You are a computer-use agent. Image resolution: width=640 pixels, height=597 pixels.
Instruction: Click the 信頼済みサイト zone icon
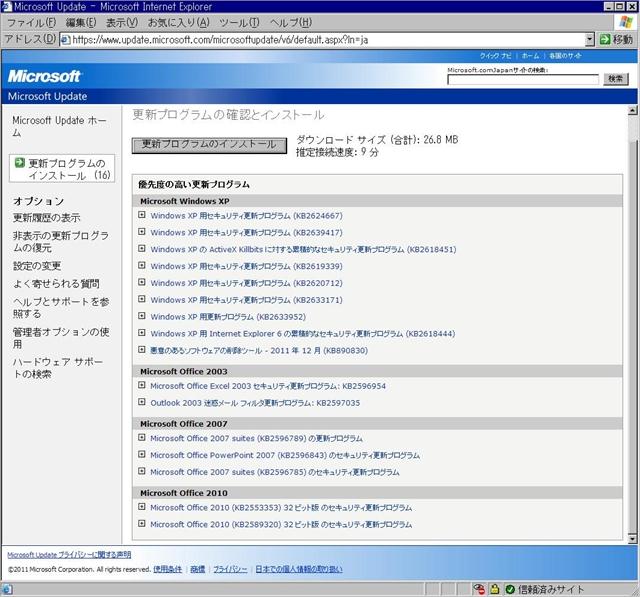(x=510, y=589)
